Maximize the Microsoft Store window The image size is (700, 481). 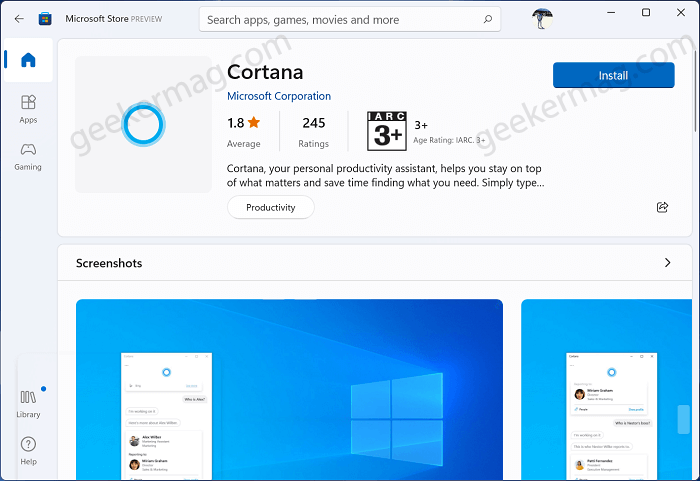tap(646, 13)
